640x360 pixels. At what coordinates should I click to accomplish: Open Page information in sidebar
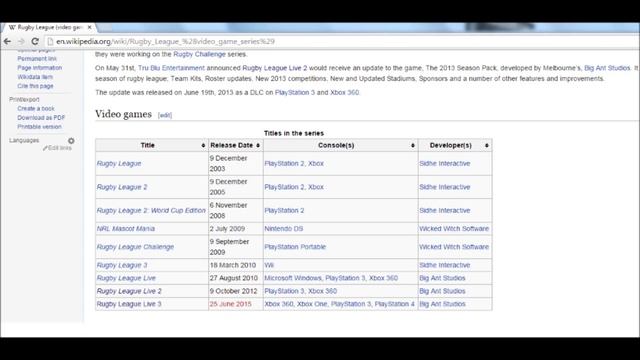pyautogui.click(x=40, y=68)
